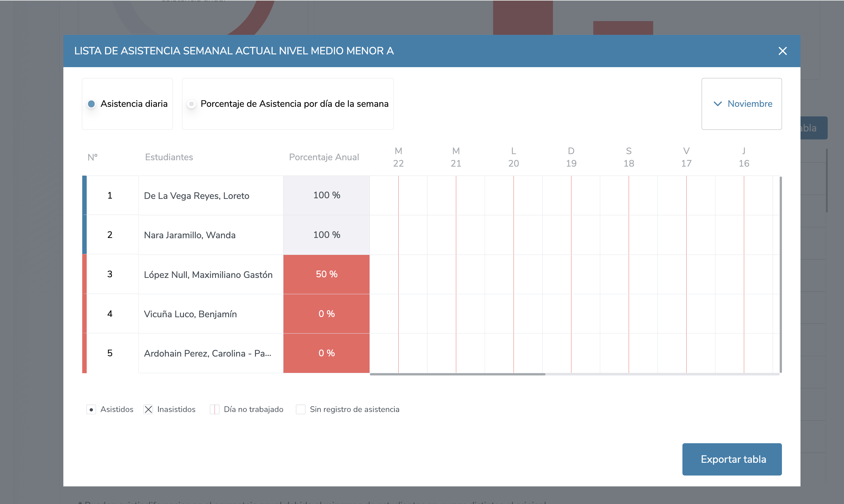Click the Porcentaje Anual column header
The width and height of the screenshot is (844, 504).
pyautogui.click(x=323, y=157)
